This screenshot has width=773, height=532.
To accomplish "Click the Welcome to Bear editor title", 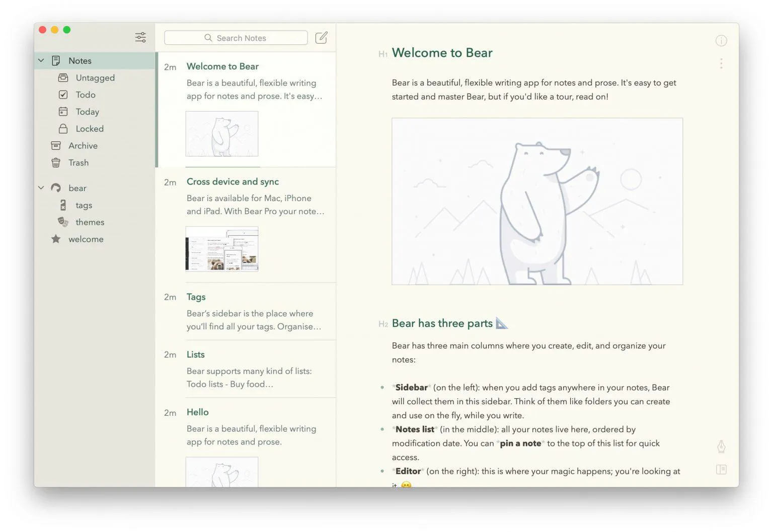I will (442, 53).
